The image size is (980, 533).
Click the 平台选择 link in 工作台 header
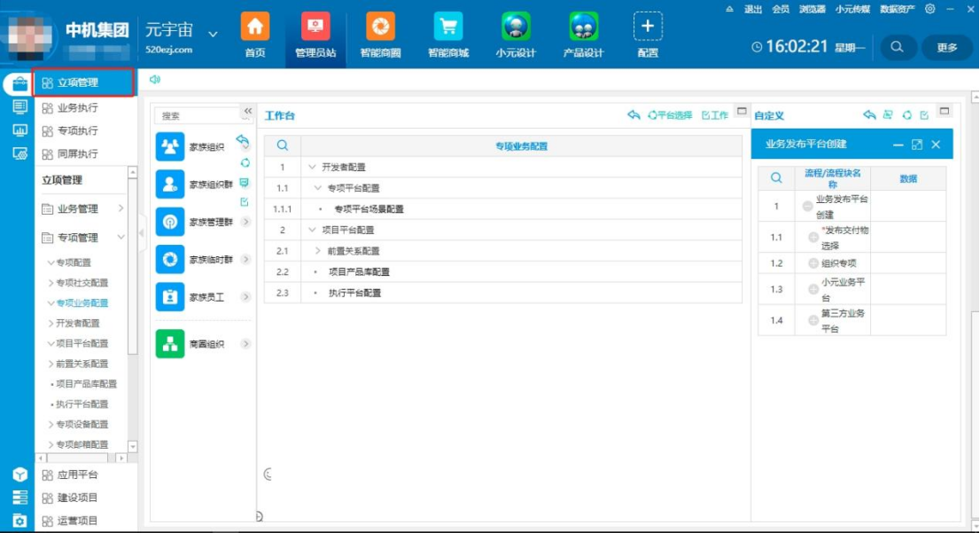click(670, 115)
